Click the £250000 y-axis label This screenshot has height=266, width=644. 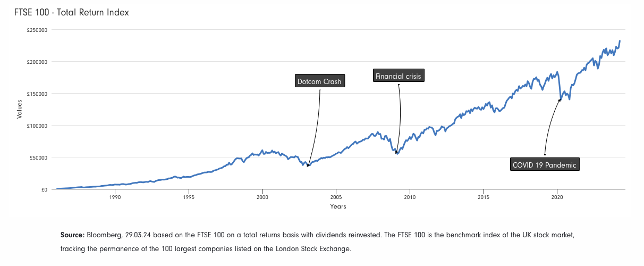pos(37,30)
